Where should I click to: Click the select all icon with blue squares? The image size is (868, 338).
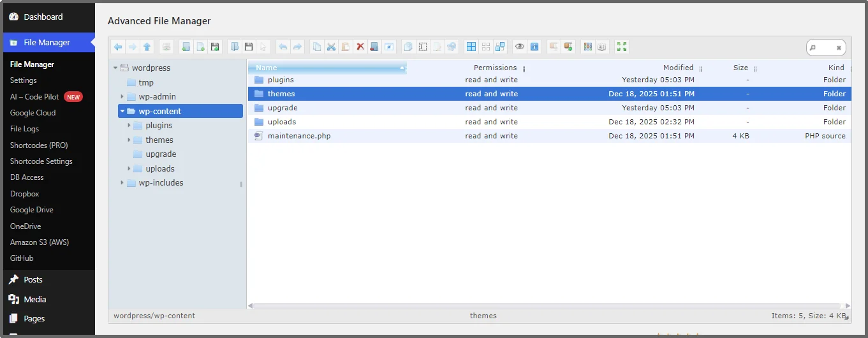click(471, 47)
